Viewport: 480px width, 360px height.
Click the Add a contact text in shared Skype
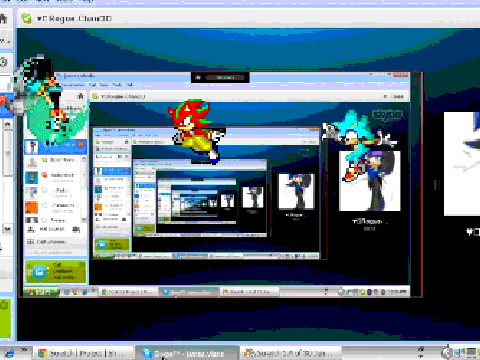click(52, 229)
